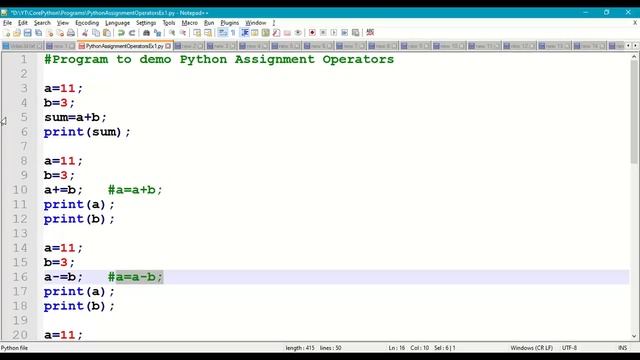Click the code line 'sum=a+b;'

75,117
